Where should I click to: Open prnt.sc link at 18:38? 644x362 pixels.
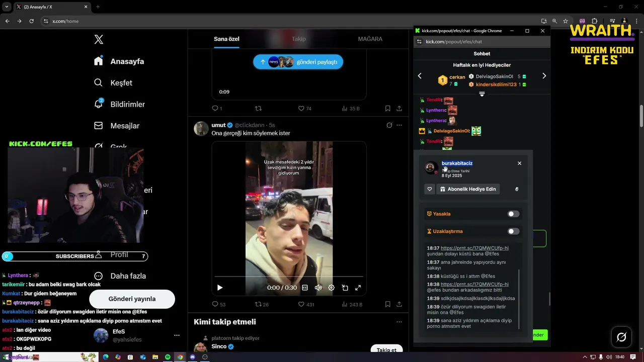(x=474, y=284)
